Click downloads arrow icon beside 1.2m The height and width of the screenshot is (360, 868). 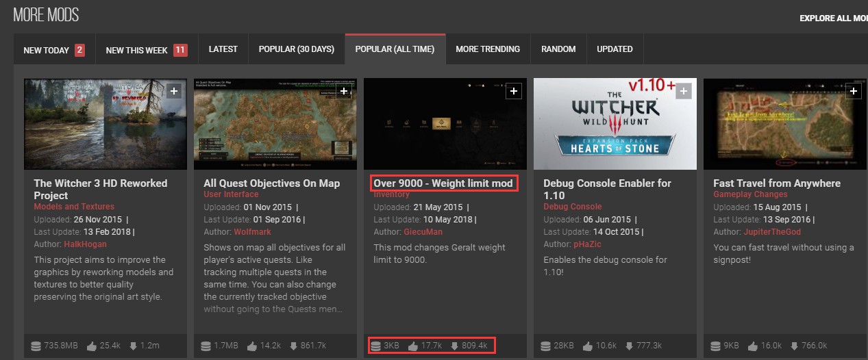click(x=132, y=346)
